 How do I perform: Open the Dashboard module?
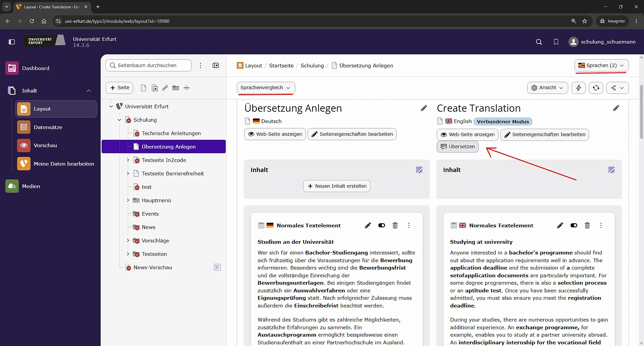[50, 68]
